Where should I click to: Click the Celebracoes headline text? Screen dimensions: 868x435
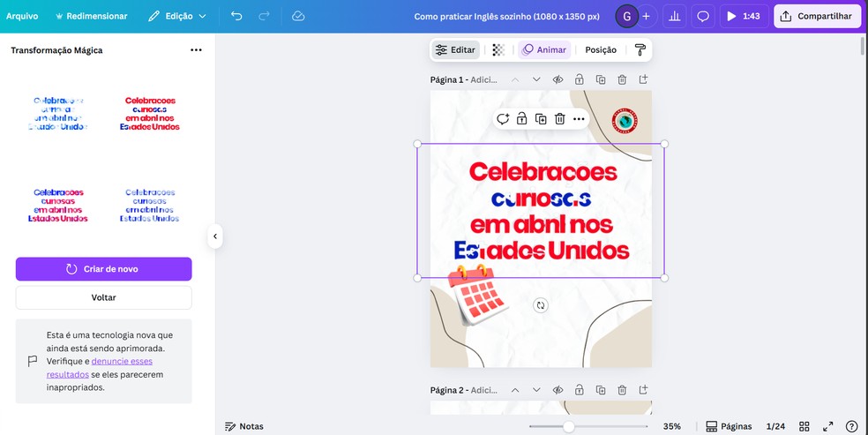pos(543,171)
